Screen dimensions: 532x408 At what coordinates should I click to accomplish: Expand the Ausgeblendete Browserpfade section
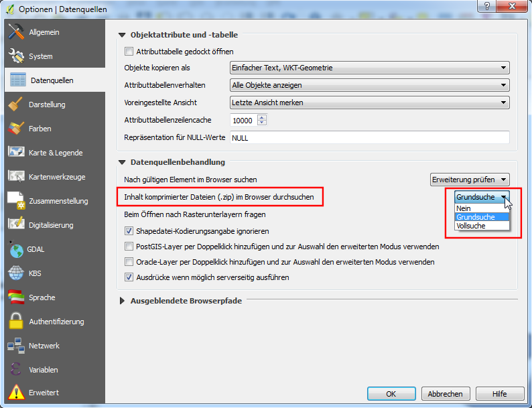click(122, 301)
